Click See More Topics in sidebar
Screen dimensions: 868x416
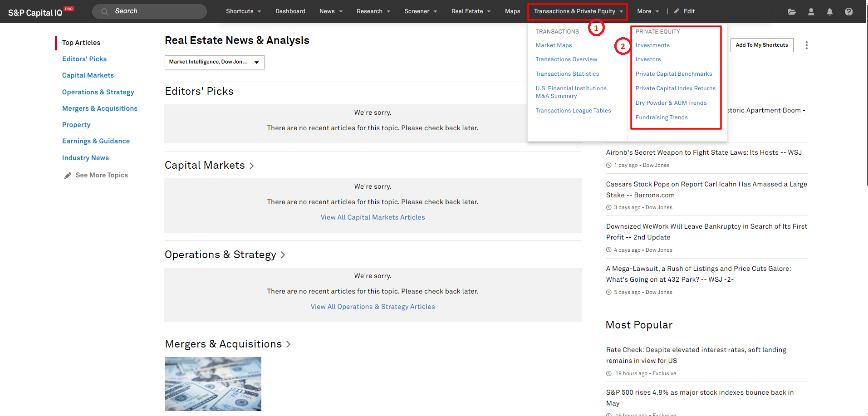102,175
